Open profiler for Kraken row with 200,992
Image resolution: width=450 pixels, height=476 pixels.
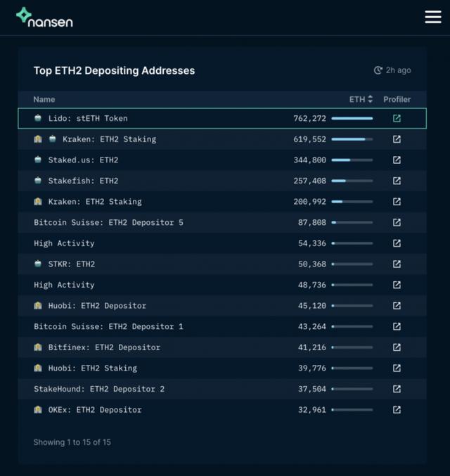[397, 202]
